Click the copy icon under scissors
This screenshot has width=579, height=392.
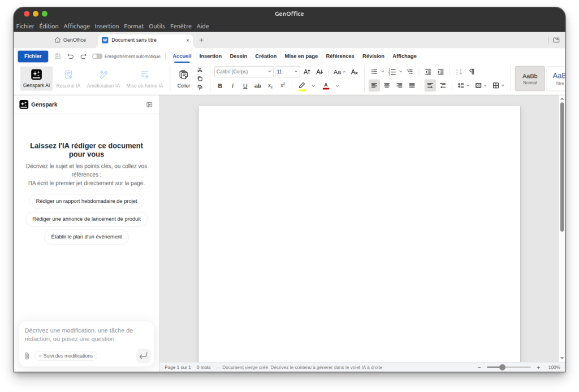tap(200, 79)
